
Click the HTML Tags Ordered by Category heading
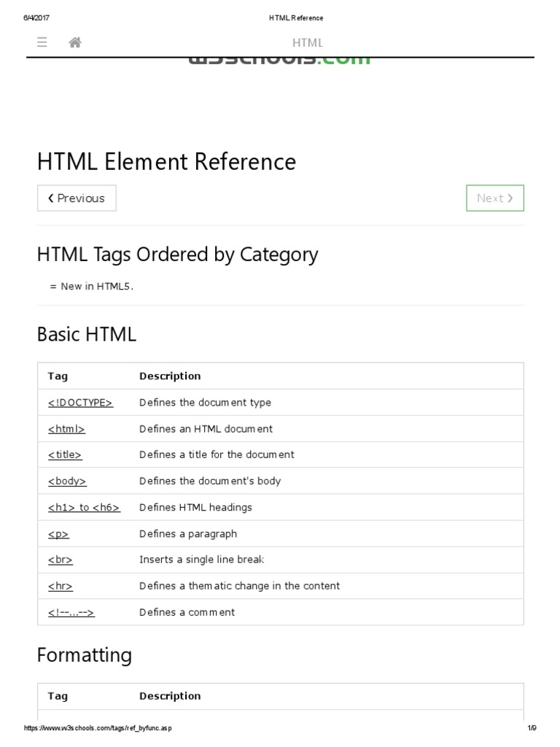pyautogui.click(x=177, y=254)
